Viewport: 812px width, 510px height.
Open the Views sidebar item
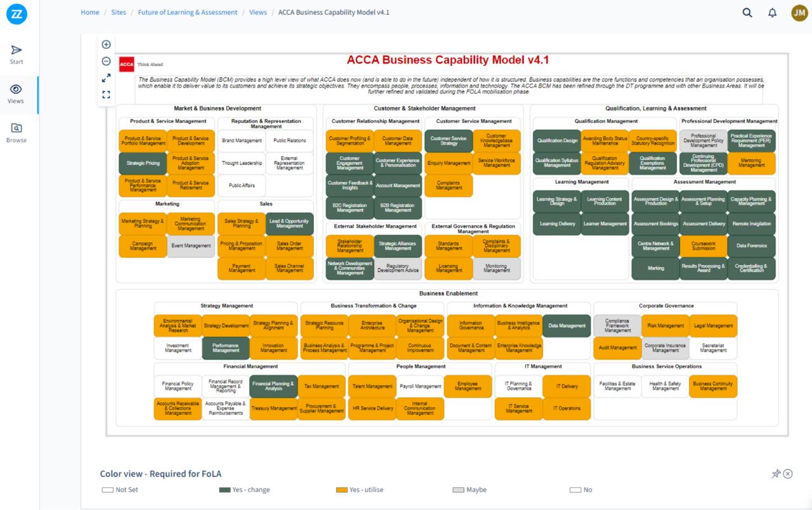[16, 94]
